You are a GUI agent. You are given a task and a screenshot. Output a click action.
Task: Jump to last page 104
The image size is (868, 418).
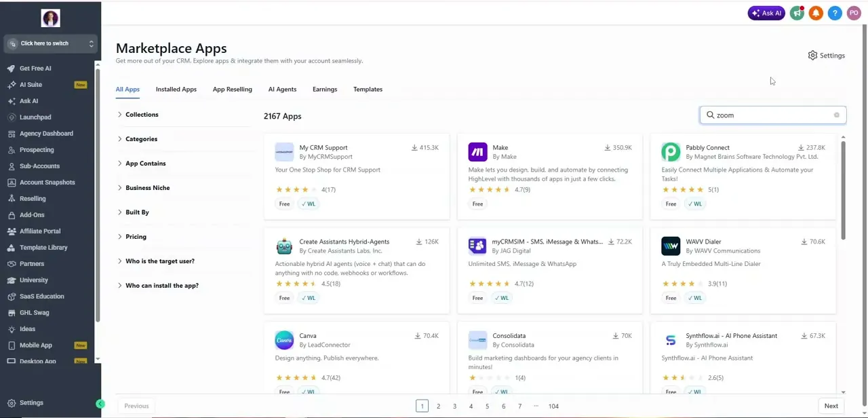(x=553, y=406)
